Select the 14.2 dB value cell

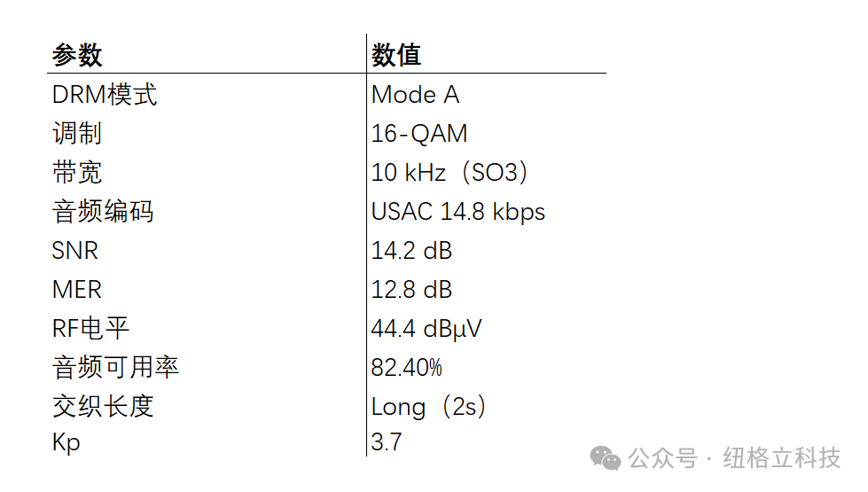tap(411, 250)
